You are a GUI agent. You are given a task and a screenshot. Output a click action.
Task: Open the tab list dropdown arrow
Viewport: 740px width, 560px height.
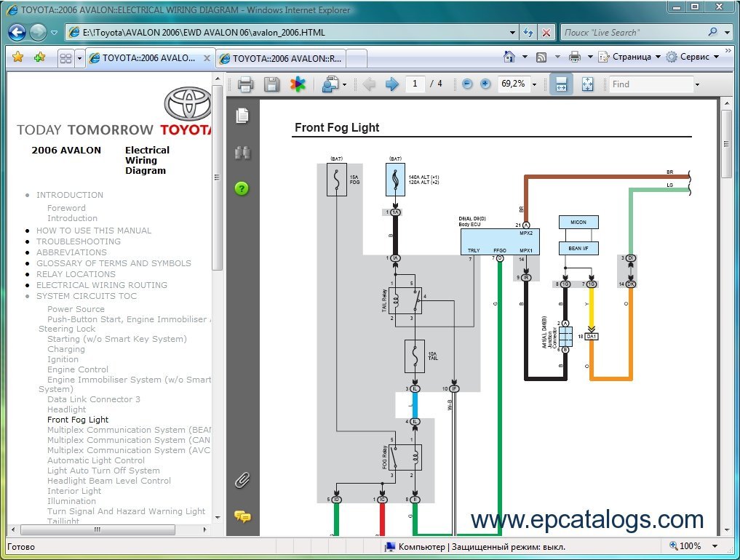click(79, 58)
